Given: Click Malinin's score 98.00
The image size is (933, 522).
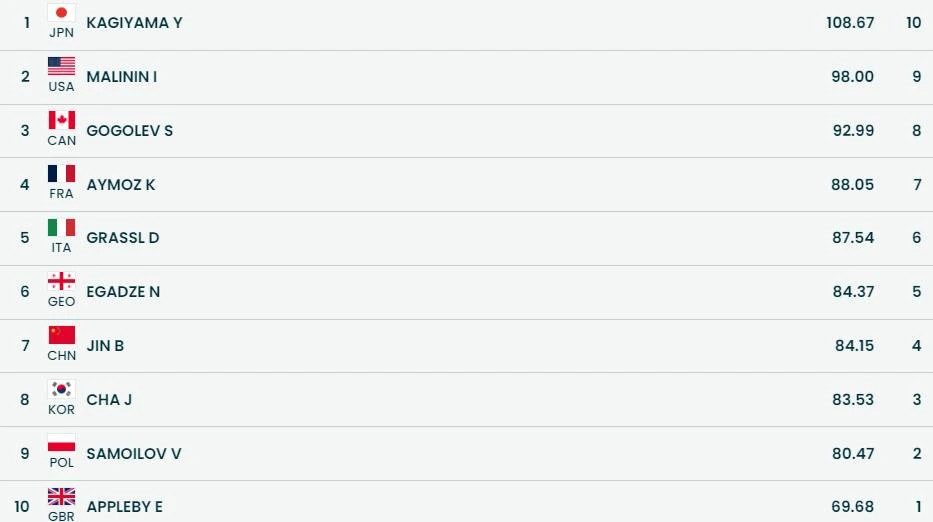Looking at the screenshot, I should 852,76.
